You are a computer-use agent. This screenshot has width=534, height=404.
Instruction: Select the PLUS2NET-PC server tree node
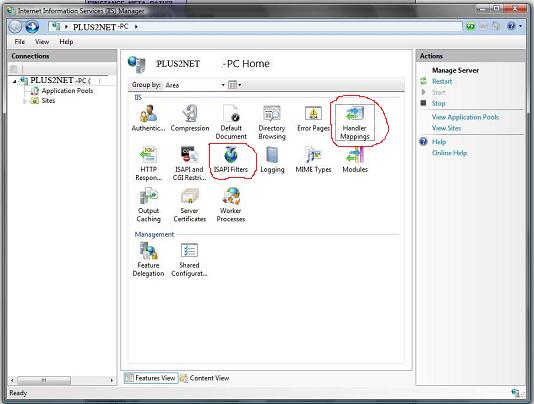point(60,80)
